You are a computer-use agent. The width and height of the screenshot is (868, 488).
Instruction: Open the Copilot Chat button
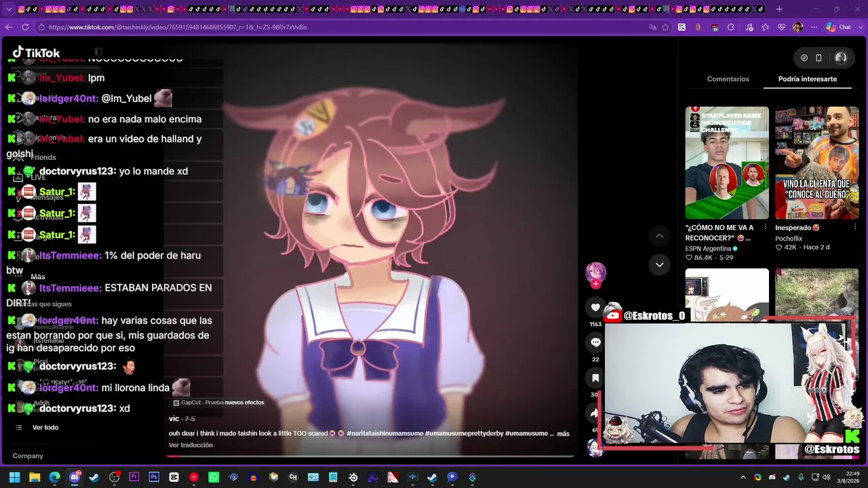coord(839,27)
